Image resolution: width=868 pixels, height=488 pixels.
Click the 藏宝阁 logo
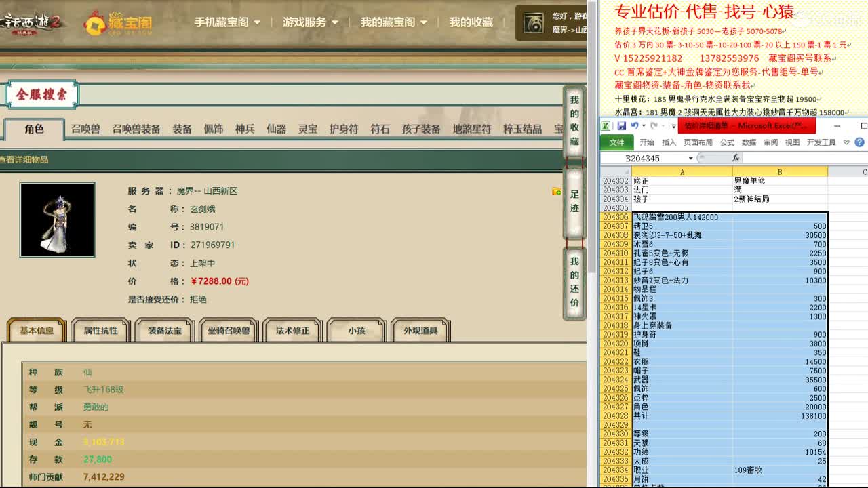pyautogui.click(x=119, y=22)
